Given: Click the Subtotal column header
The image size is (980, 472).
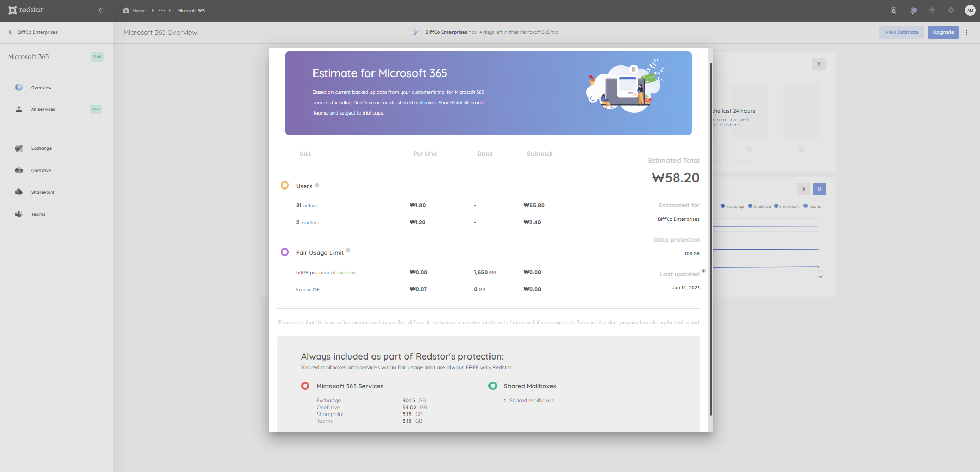Looking at the screenshot, I should [539, 154].
